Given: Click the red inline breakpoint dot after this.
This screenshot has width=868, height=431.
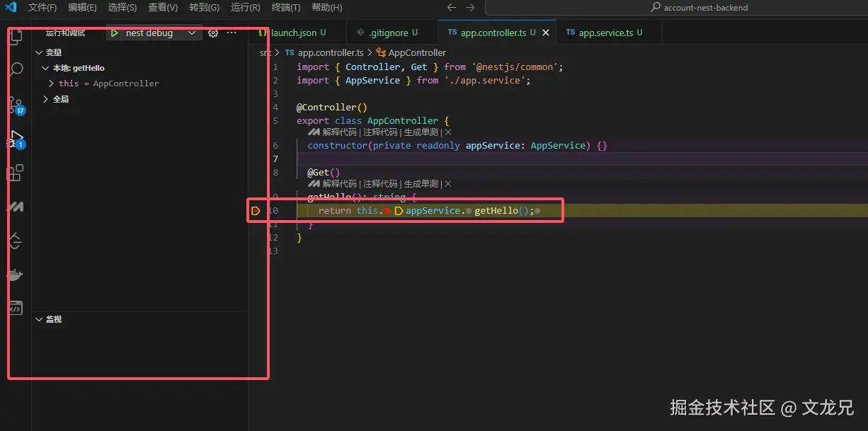Looking at the screenshot, I should click(x=387, y=211).
